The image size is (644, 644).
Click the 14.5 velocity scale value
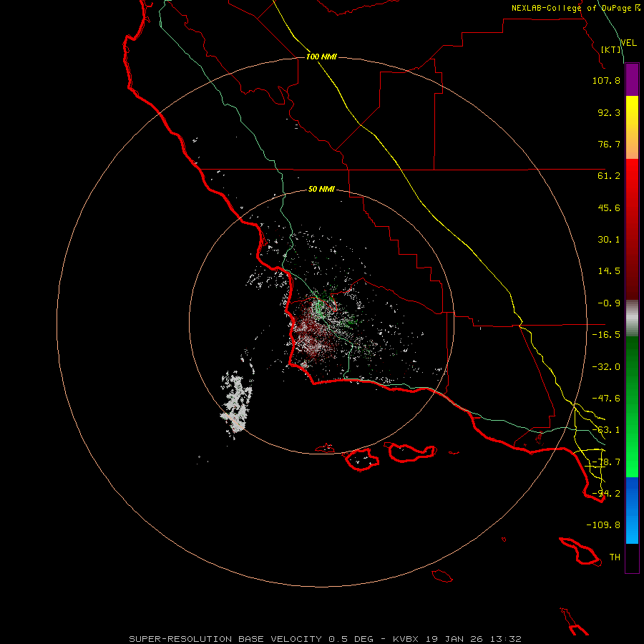609,271
